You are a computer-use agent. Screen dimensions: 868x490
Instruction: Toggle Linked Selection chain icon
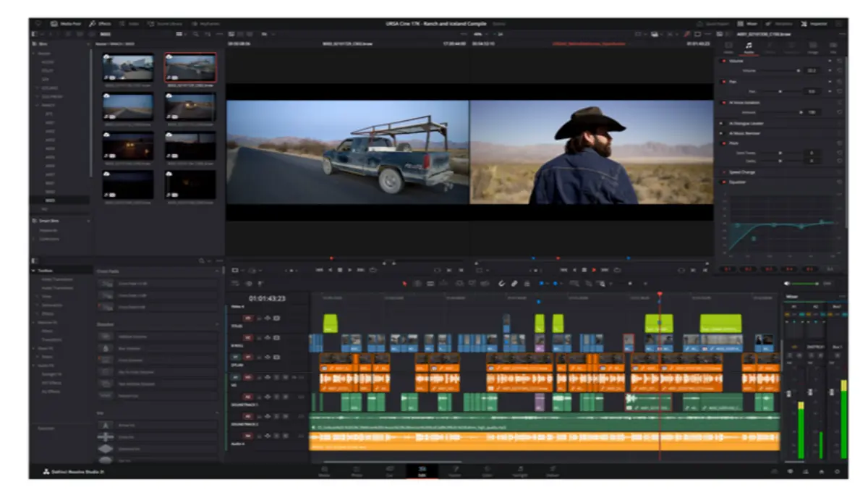pyautogui.click(x=514, y=284)
